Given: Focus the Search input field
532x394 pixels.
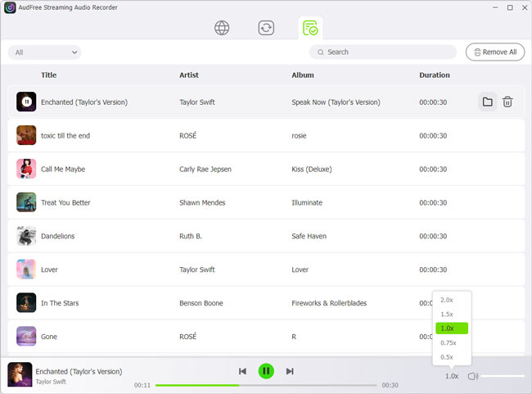Looking at the screenshot, I should pos(383,52).
